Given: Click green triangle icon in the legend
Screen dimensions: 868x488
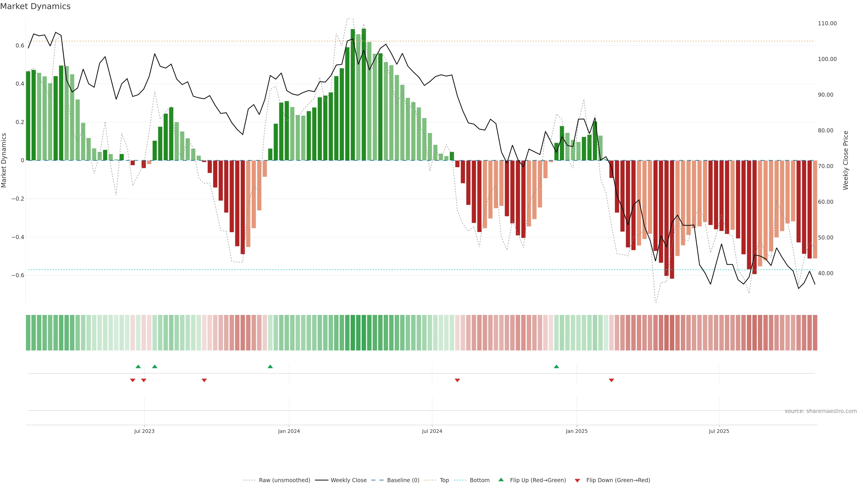Looking at the screenshot, I should 501,480.
